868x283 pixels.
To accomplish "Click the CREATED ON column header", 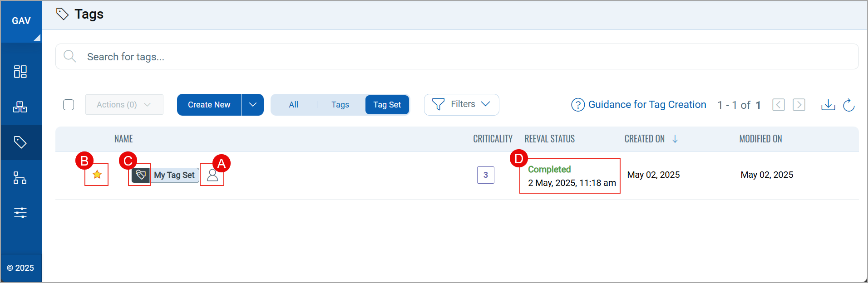I will coord(645,139).
